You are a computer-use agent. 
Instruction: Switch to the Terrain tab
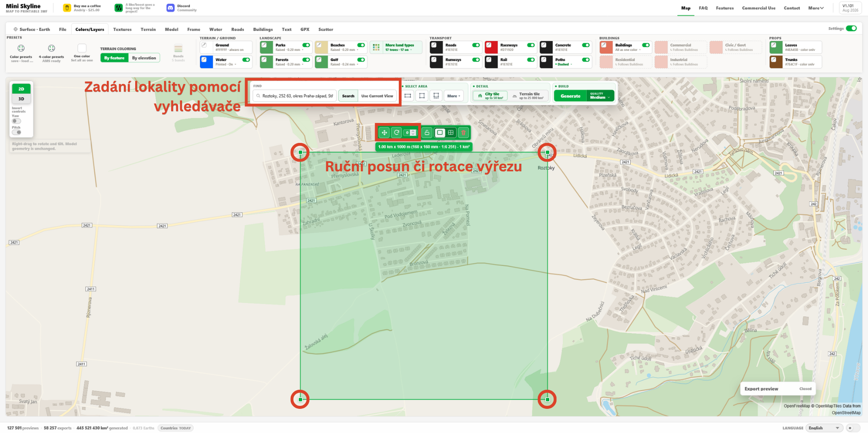pyautogui.click(x=148, y=29)
